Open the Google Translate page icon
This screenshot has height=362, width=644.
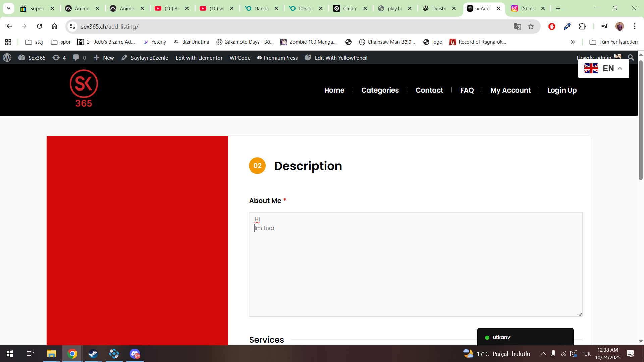pos(517,27)
